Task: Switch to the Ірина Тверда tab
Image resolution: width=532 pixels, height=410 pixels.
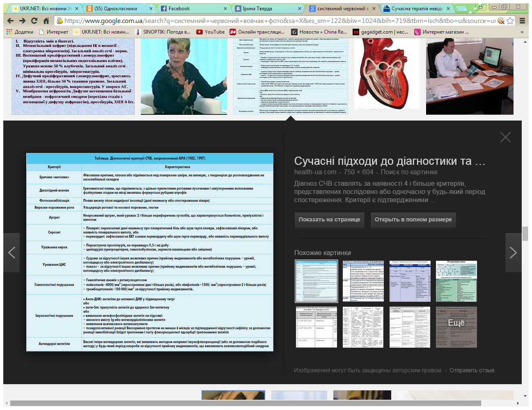Action: 268,9
